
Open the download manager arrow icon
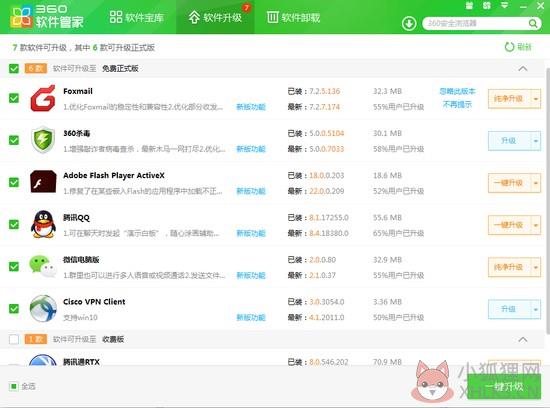point(409,24)
